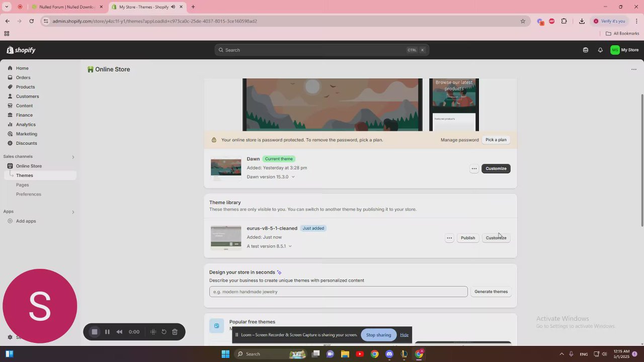This screenshot has height=362, width=644.
Task: Open Finance in the sidebar
Action: pos(24,115)
